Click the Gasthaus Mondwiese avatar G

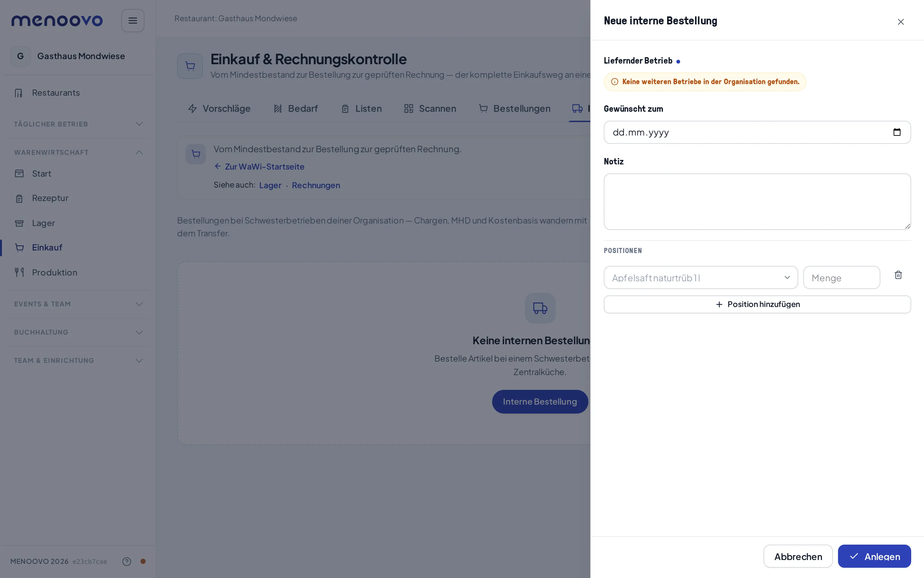point(21,56)
